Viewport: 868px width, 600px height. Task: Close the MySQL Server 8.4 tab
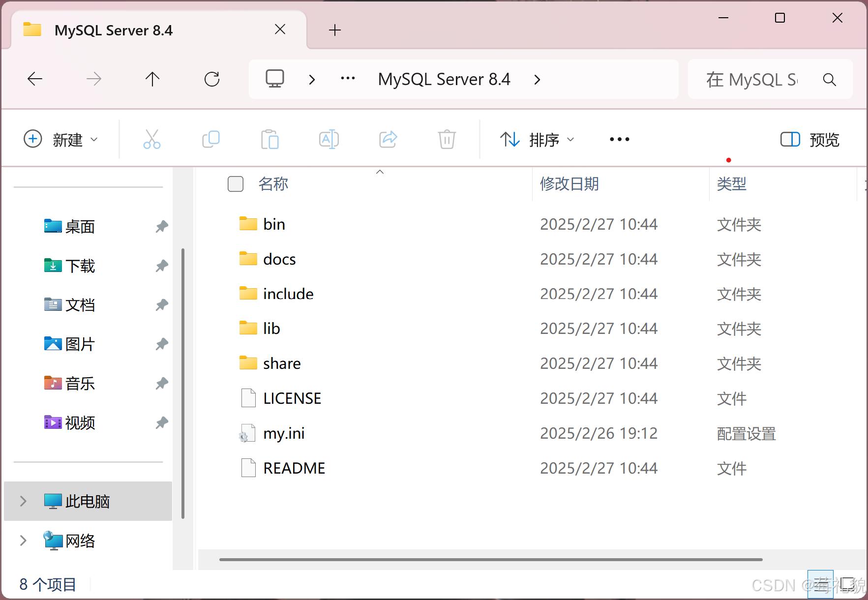[280, 30]
